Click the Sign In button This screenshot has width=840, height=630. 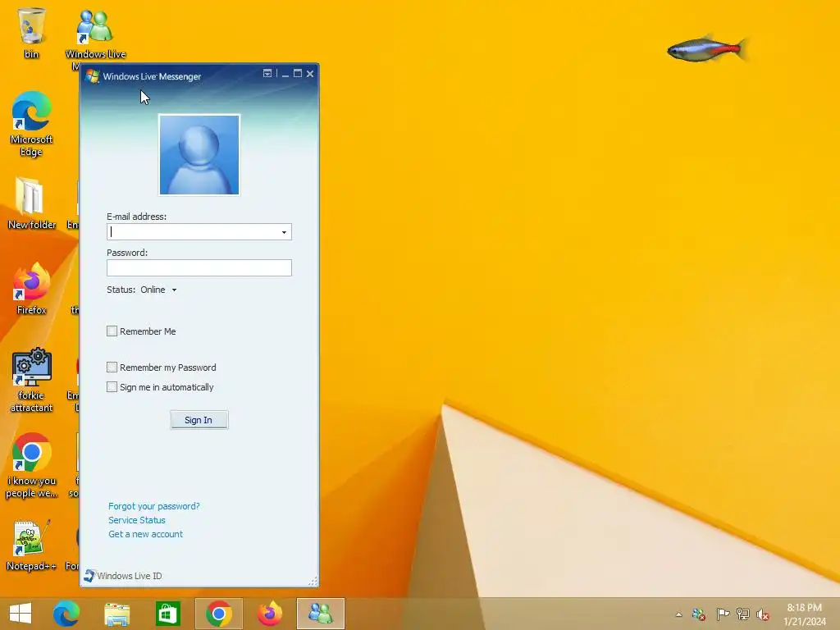pos(199,420)
